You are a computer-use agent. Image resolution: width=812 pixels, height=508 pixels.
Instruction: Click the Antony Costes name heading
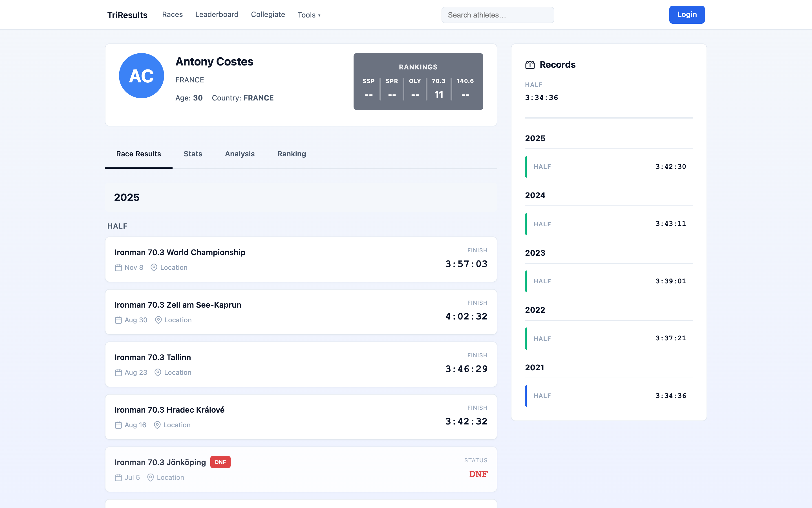tap(214, 62)
